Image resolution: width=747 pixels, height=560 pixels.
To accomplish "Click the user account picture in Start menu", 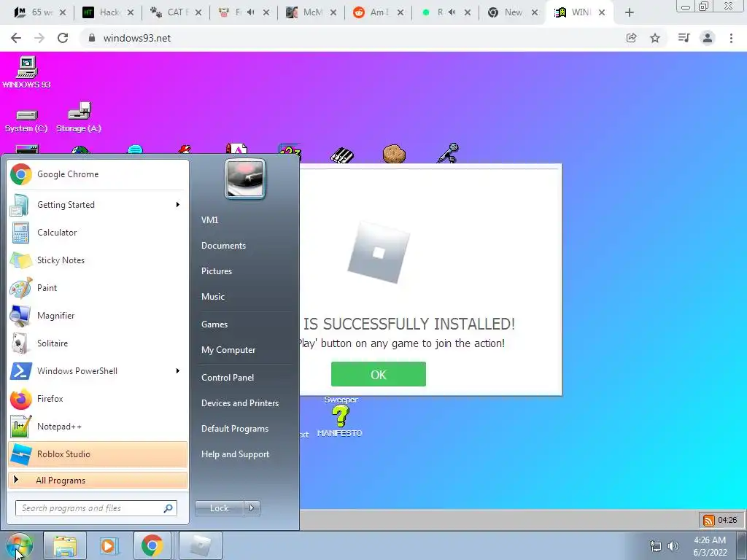I will coord(245,179).
